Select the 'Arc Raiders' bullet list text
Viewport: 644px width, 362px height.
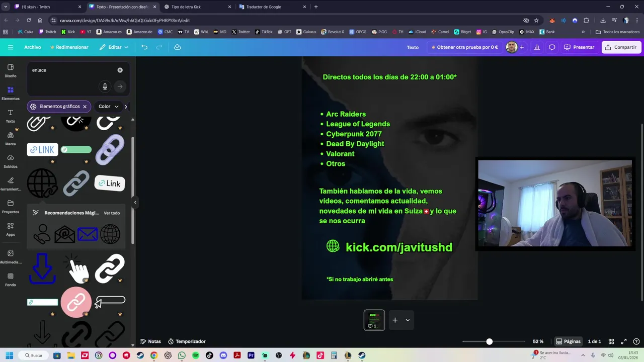pos(346,114)
